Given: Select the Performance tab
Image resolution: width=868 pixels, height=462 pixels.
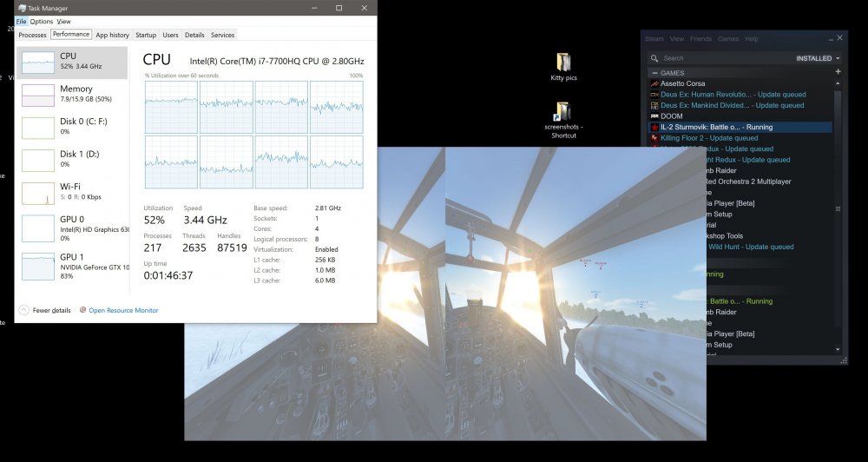Looking at the screenshot, I should click(x=71, y=35).
